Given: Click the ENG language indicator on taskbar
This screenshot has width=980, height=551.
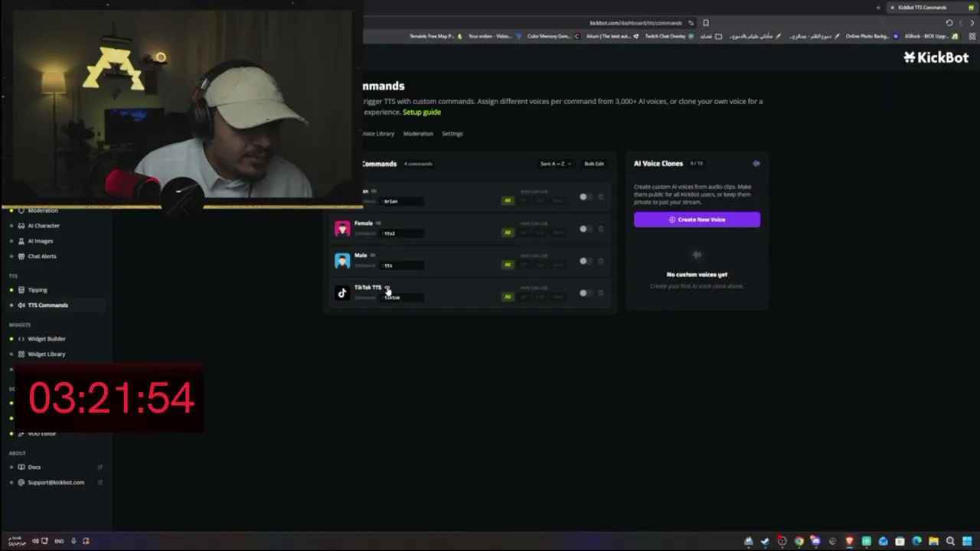Looking at the screenshot, I should pyautogui.click(x=59, y=541).
